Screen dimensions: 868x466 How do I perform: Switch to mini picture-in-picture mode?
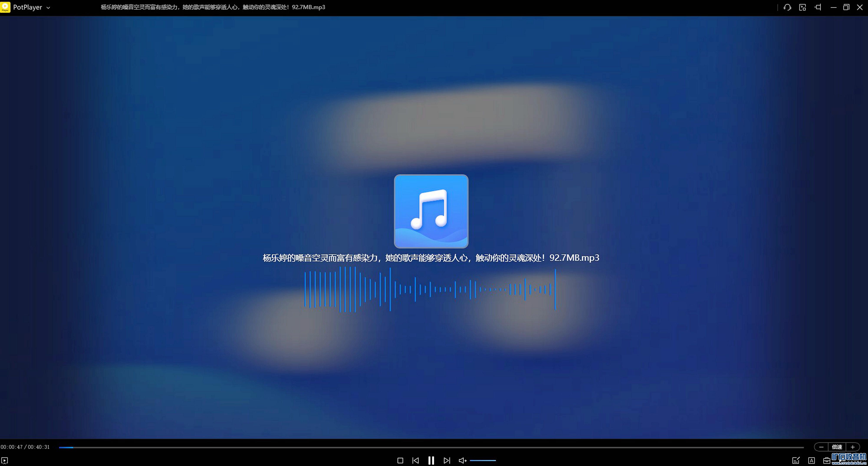pyautogui.click(x=803, y=7)
